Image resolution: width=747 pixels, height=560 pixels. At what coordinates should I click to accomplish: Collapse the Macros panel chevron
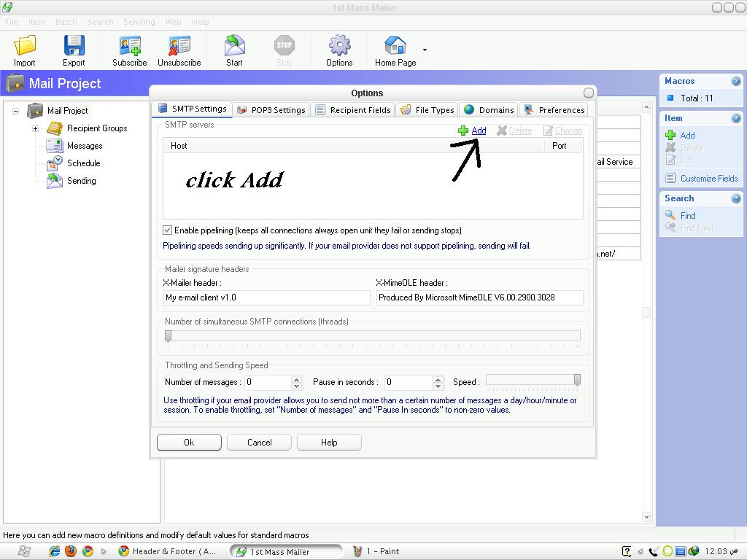coord(736,82)
